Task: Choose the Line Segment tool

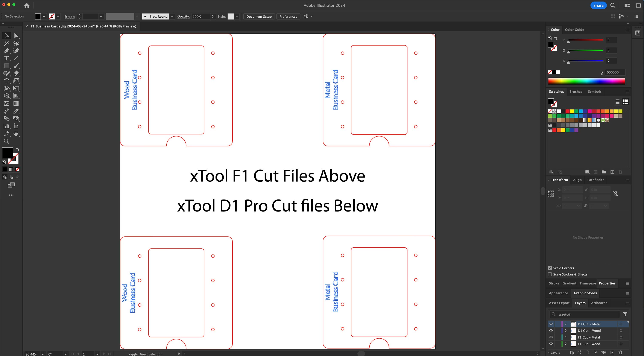Action: click(x=16, y=58)
